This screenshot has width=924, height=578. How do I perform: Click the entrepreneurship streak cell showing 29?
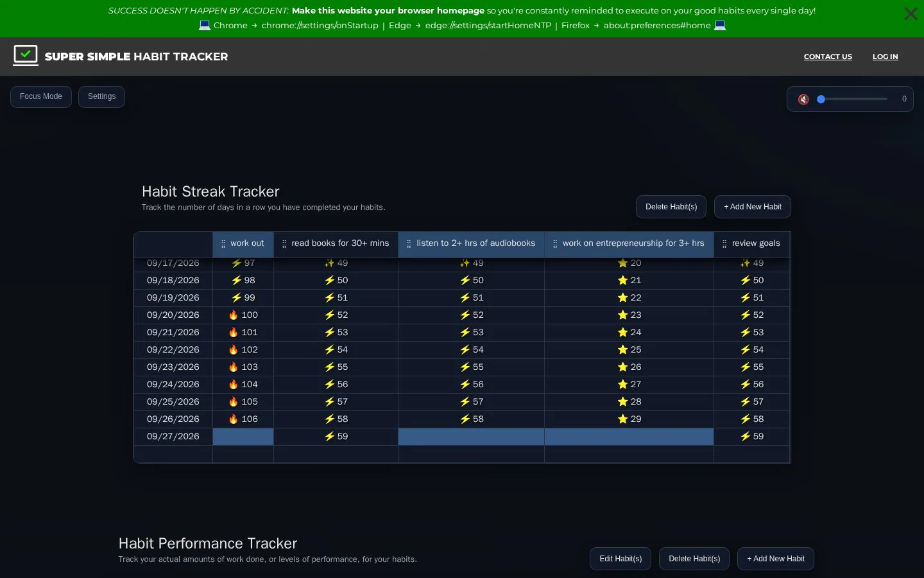click(629, 419)
